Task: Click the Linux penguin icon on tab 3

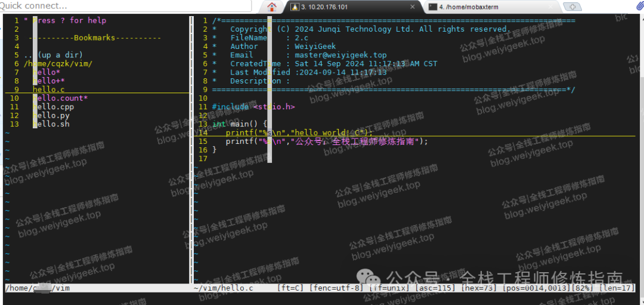Action: 294,7
